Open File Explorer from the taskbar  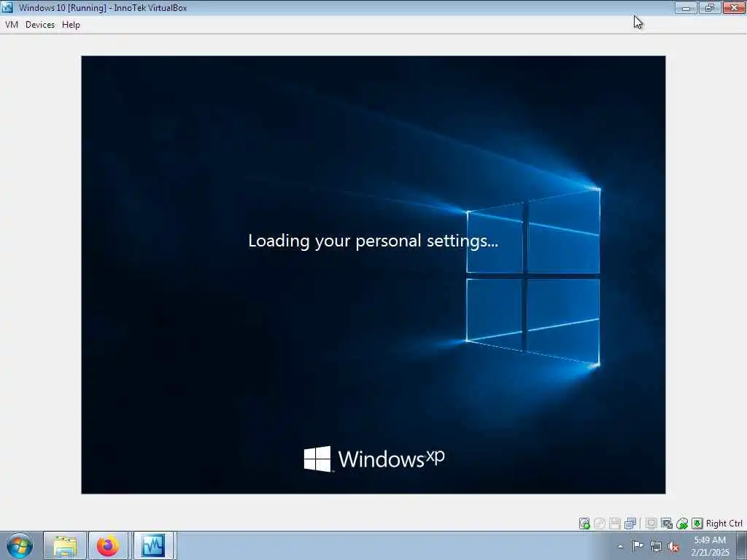click(65, 545)
